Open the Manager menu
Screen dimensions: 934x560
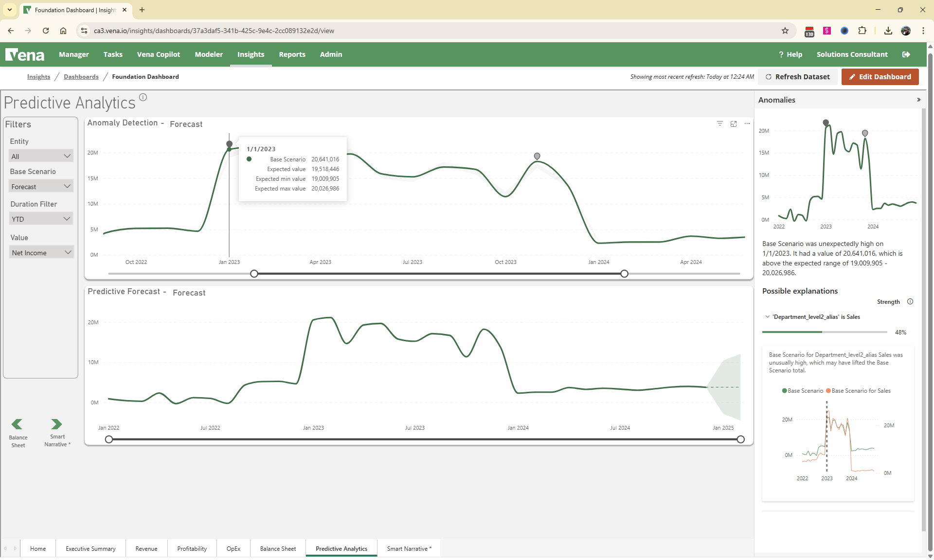coord(74,54)
